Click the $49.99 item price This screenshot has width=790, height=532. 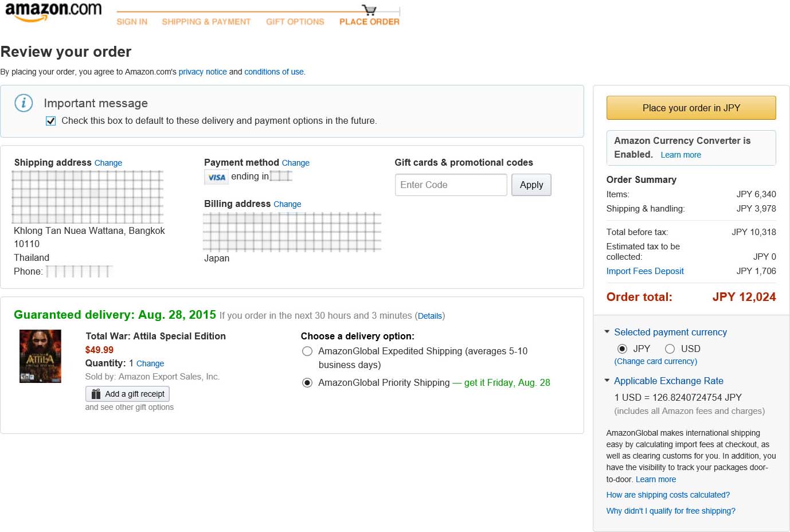pyautogui.click(x=99, y=350)
